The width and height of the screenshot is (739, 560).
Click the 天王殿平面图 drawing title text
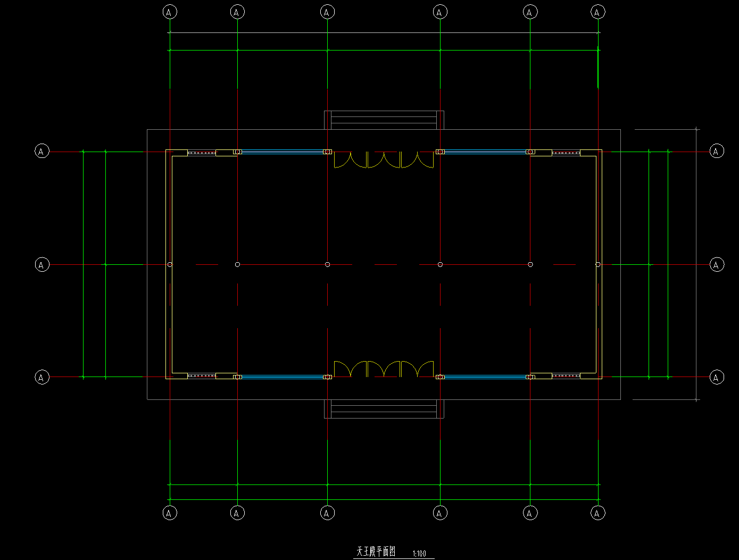click(376, 551)
